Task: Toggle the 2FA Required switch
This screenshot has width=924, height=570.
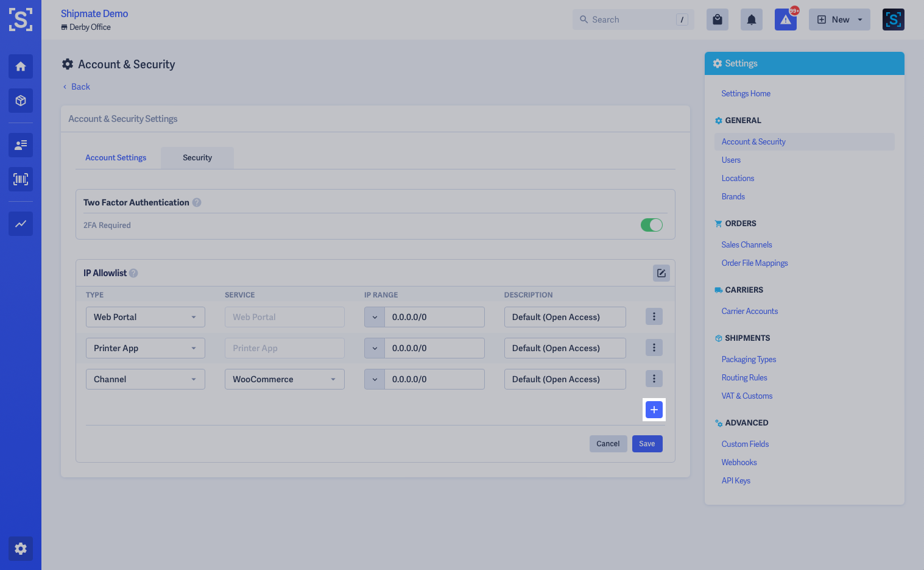Action: 652,225
